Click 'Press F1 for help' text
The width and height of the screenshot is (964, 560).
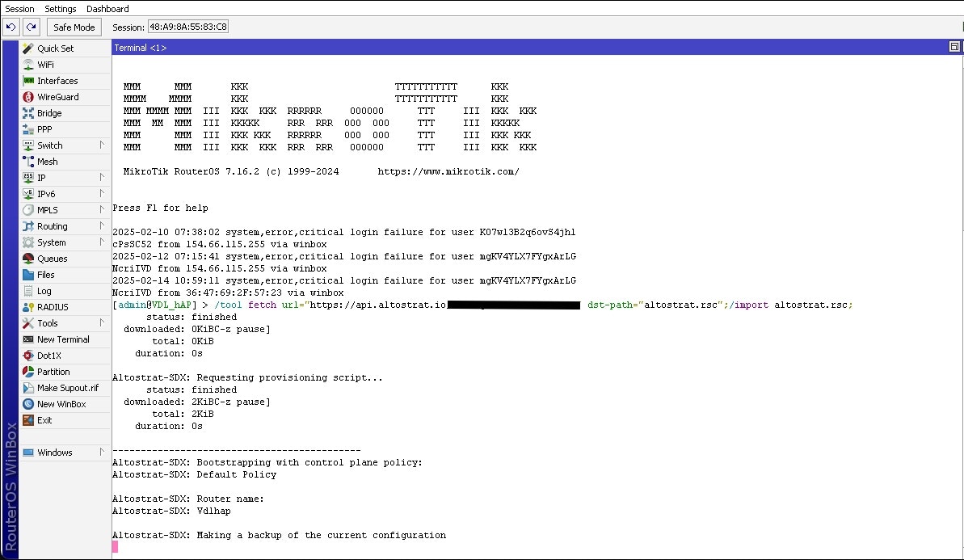[161, 208]
